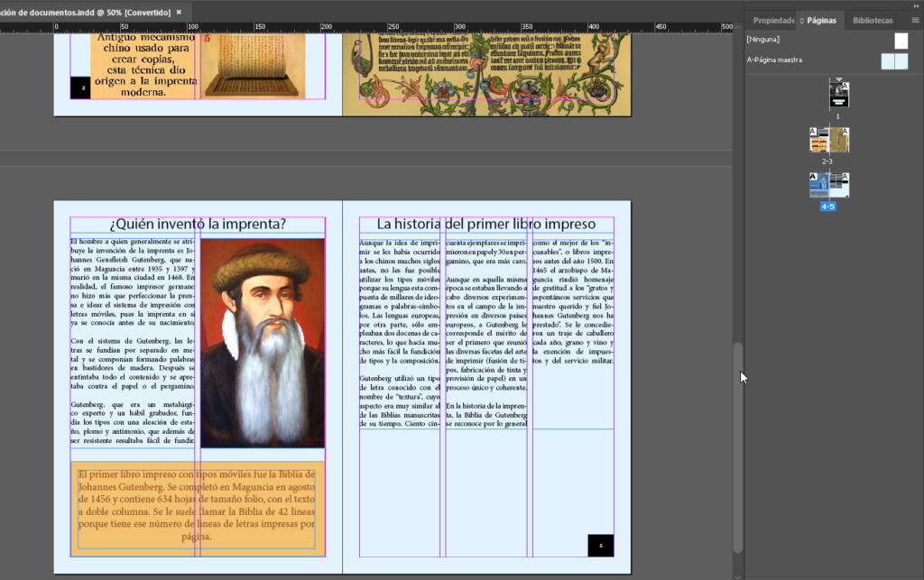The height and width of the screenshot is (580, 924).
Task: Select "La historia del primer libro impreso" heading
Action: click(x=486, y=225)
